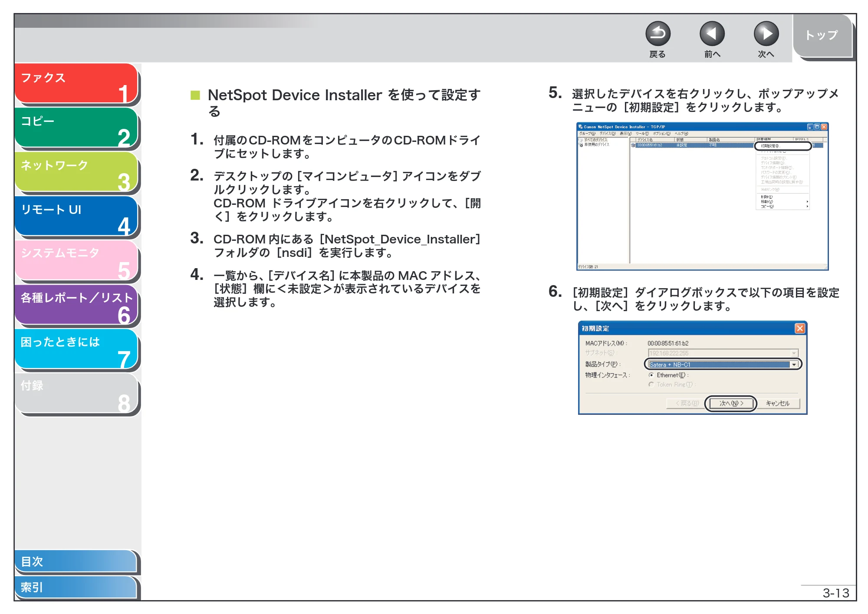The height and width of the screenshot is (614, 868).
Task: Click the デバイス名 column header
Action: click(655, 140)
